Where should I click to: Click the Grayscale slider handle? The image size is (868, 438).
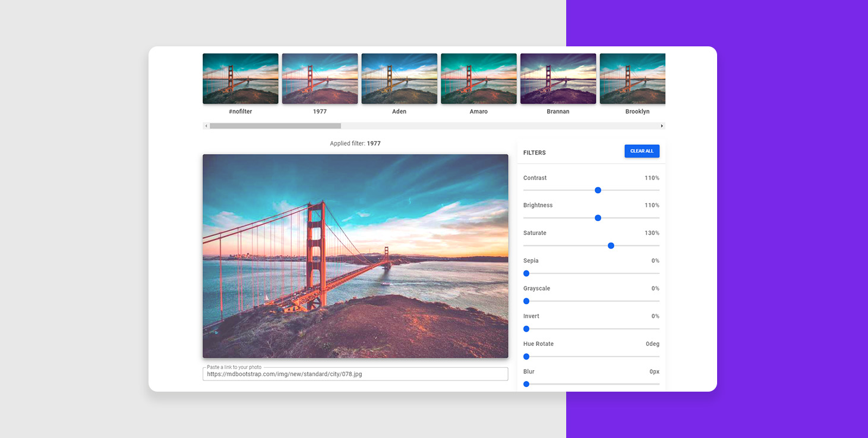[x=526, y=301]
